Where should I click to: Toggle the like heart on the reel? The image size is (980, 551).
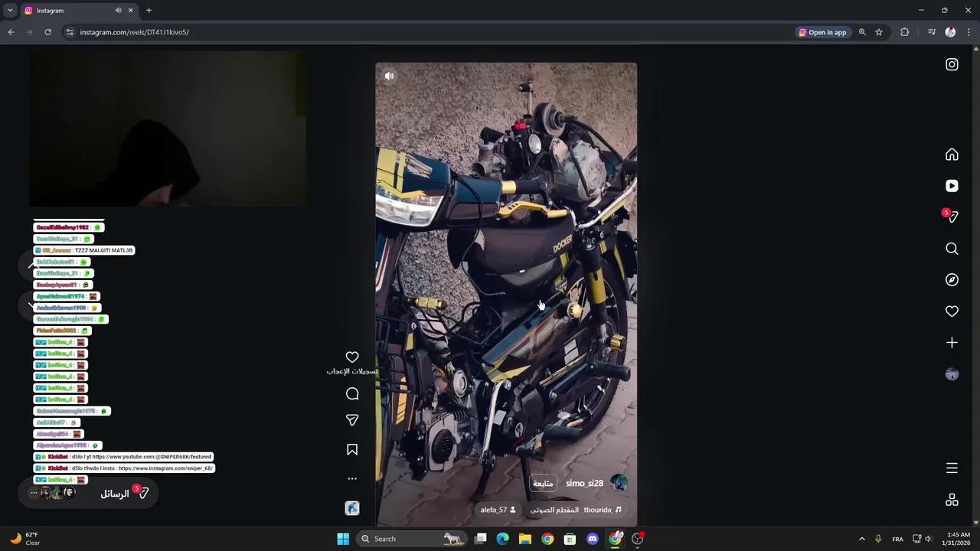pyautogui.click(x=352, y=357)
